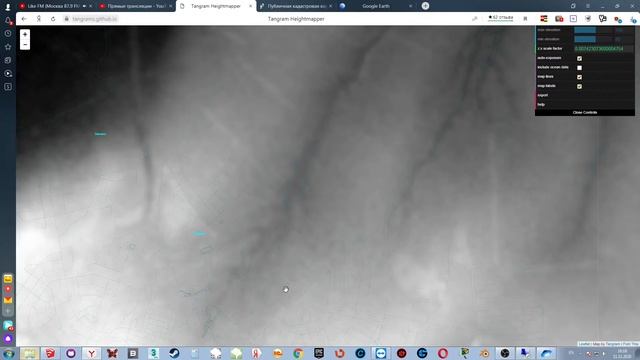Screen dimensions: 640x360
Task: Select the Tangram Heightmapper tab
Action: click(216, 6)
